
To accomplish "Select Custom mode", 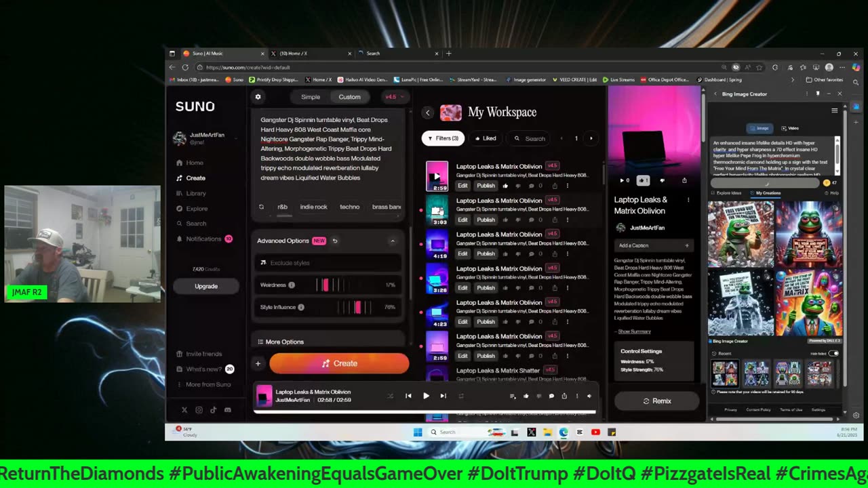I will tap(350, 97).
